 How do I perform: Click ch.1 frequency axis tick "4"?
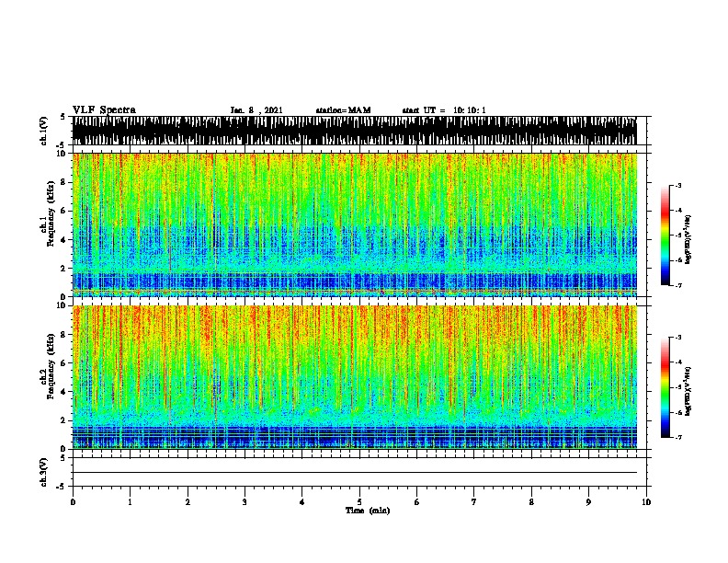[64, 240]
